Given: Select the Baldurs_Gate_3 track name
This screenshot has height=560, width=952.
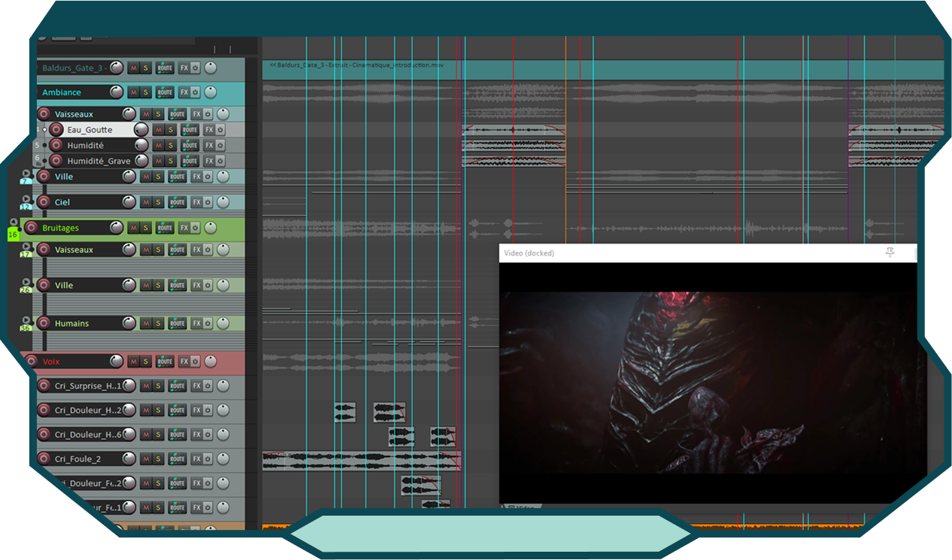Looking at the screenshot, I should 72,68.
